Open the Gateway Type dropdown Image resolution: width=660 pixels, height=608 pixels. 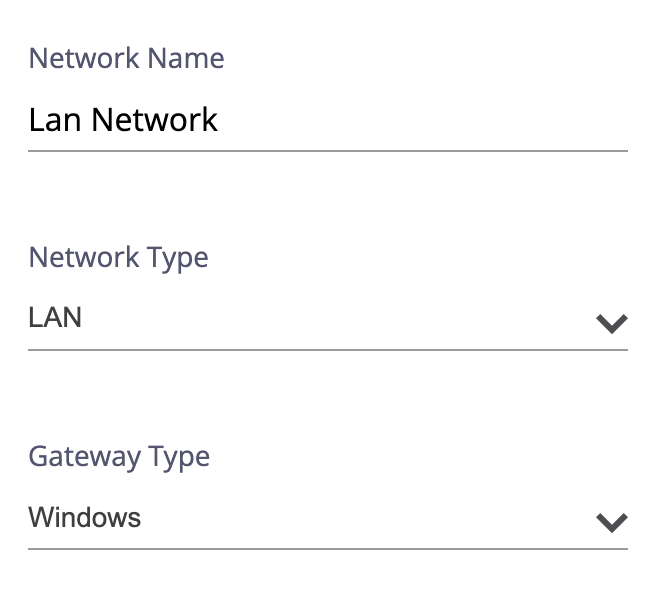(x=327, y=519)
